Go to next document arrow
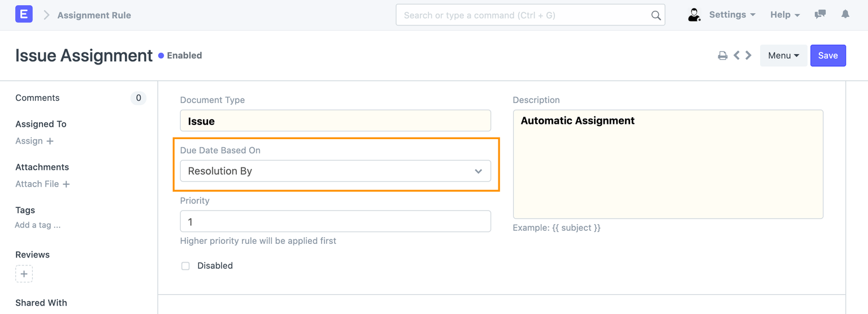Viewport: 868px width, 314px height. (749, 55)
